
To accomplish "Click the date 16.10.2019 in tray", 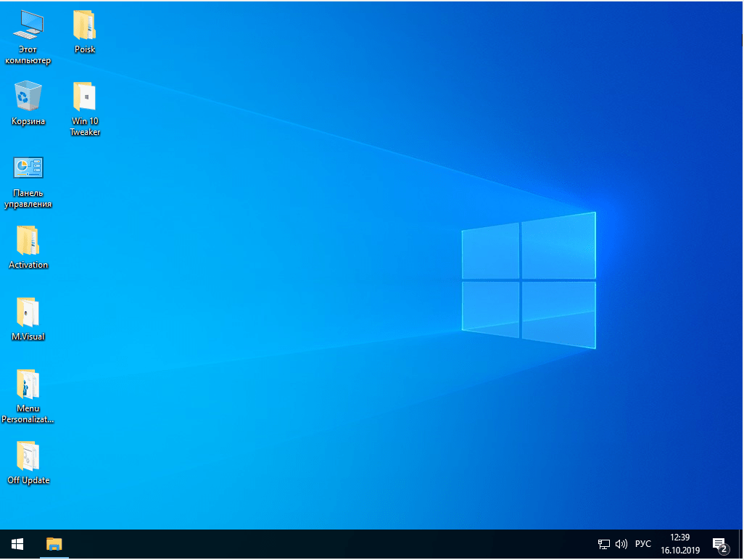I will [679, 549].
